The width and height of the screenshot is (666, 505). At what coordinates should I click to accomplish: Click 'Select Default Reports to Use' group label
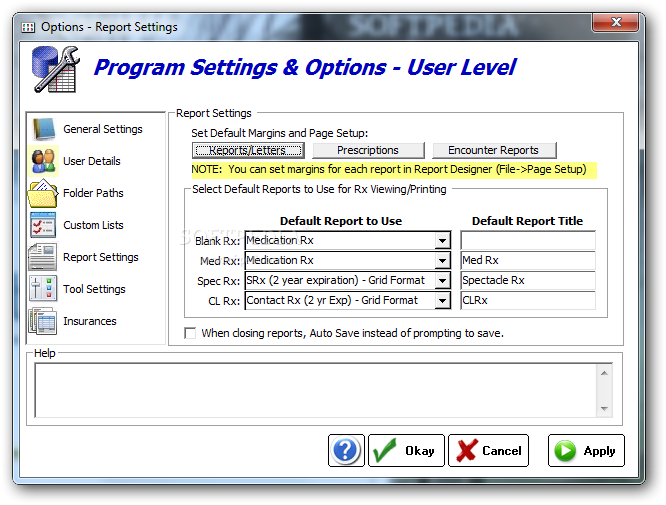[319, 189]
